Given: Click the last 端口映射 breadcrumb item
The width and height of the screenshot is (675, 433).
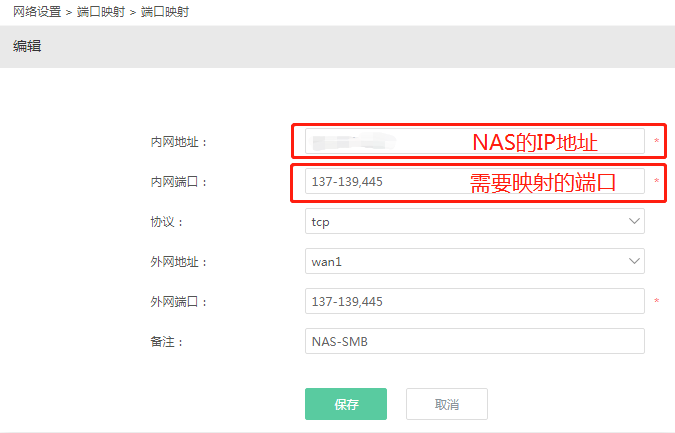Looking at the screenshot, I should (164, 12).
